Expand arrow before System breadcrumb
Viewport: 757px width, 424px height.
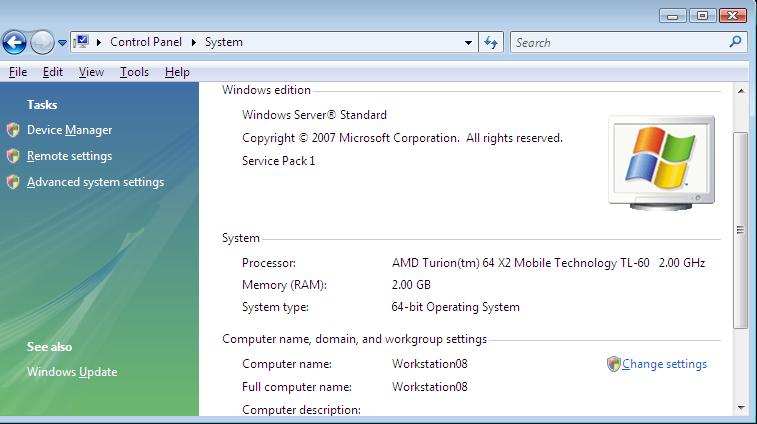pos(194,42)
